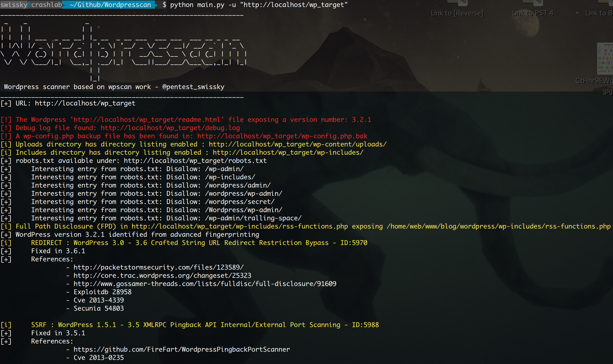Open the robots.txt URL

pyautogui.click(x=195, y=161)
